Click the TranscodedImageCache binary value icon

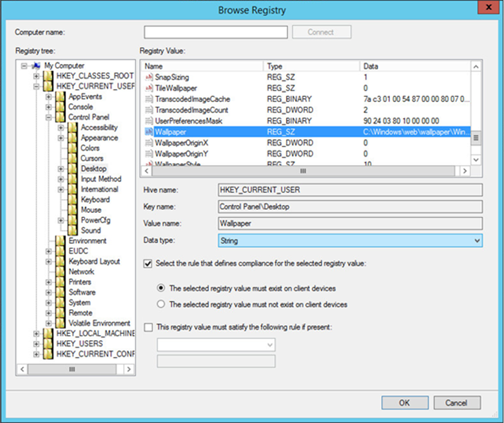tap(148, 99)
